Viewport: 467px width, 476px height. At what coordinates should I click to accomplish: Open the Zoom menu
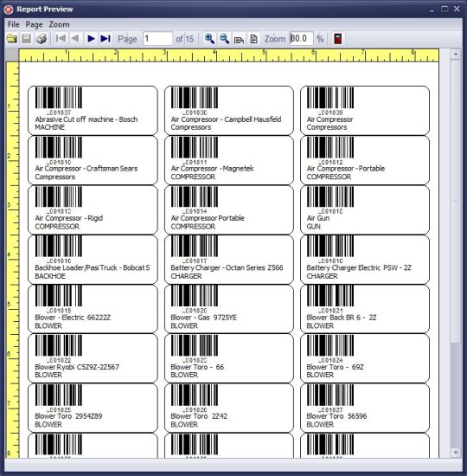[59, 24]
